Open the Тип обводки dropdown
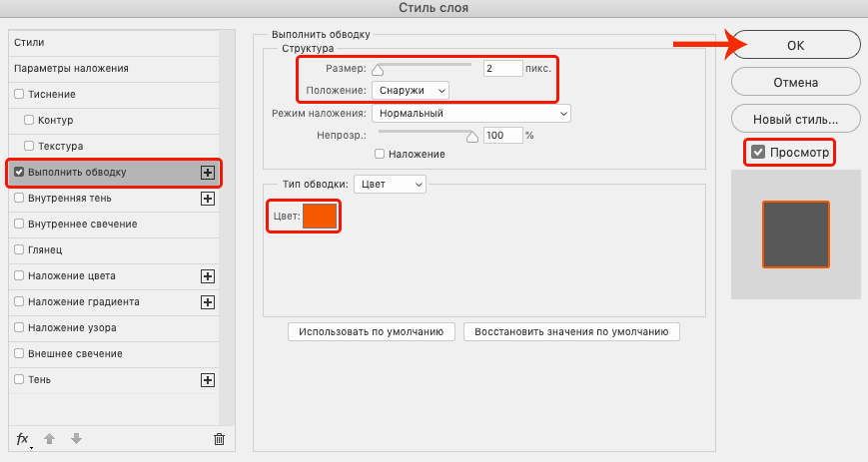 (390, 185)
